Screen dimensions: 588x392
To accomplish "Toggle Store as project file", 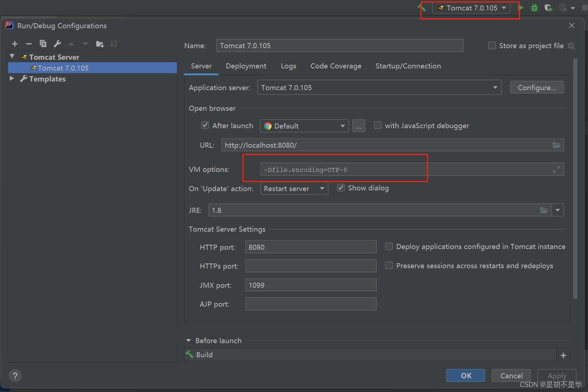I will [x=492, y=46].
